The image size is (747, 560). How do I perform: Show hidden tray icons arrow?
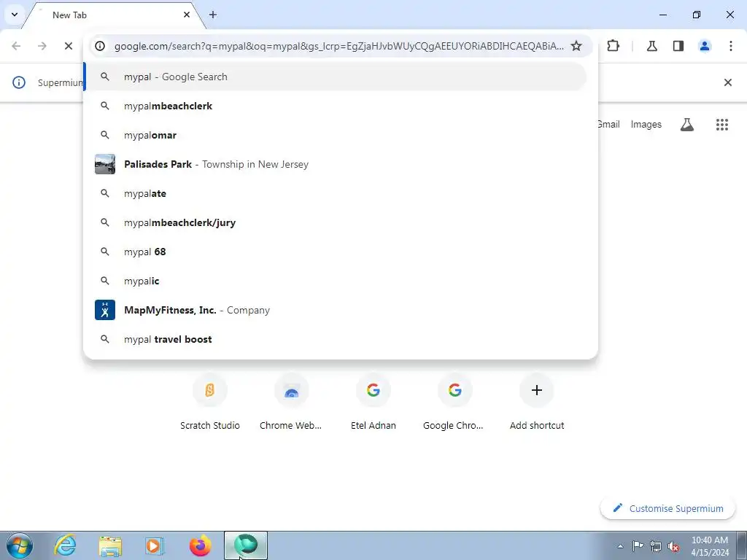coord(620,546)
